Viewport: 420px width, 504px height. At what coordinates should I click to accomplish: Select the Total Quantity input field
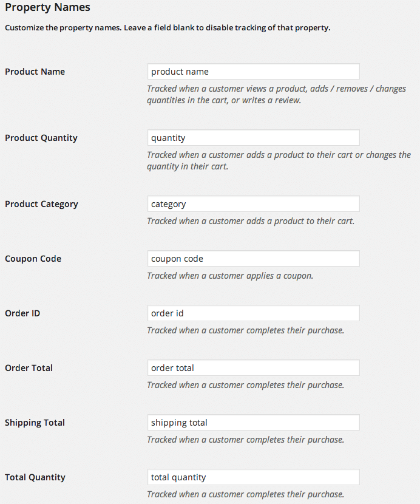(x=253, y=477)
